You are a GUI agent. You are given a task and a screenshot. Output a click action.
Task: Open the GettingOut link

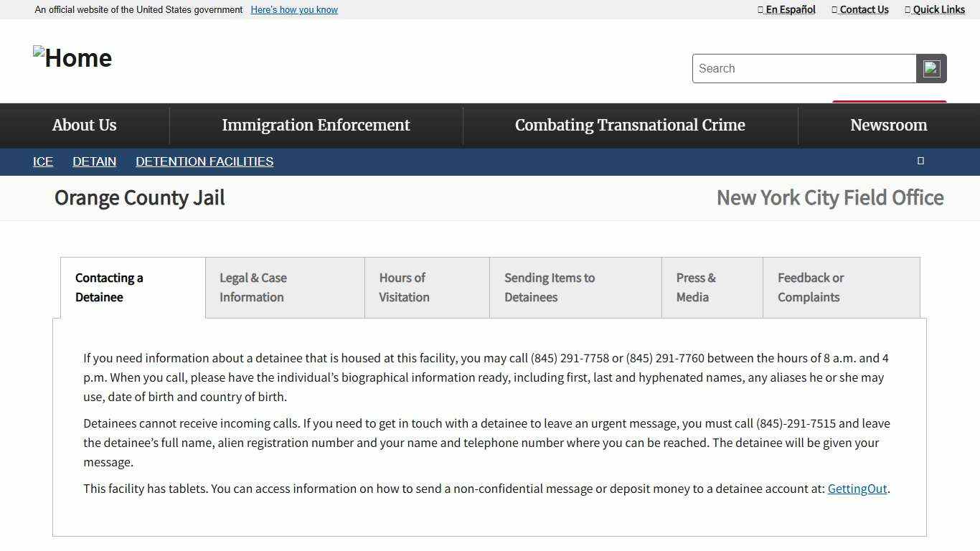[857, 489]
